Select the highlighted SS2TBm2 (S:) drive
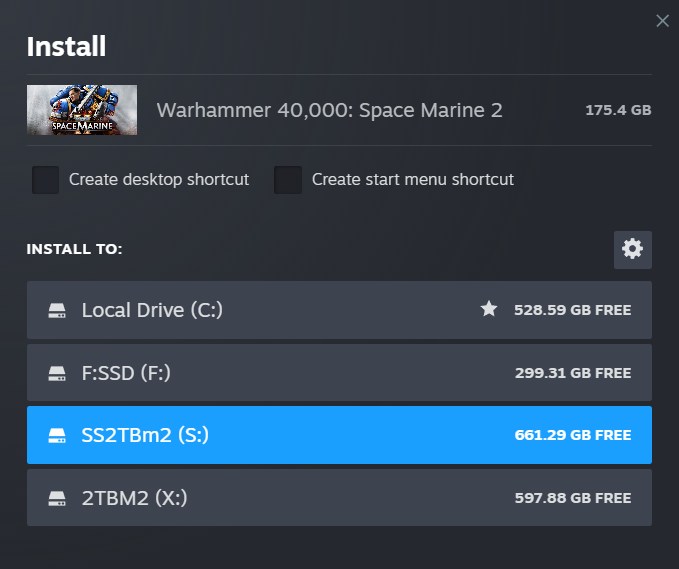Image resolution: width=679 pixels, height=569 pixels. click(x=339, y=435)
